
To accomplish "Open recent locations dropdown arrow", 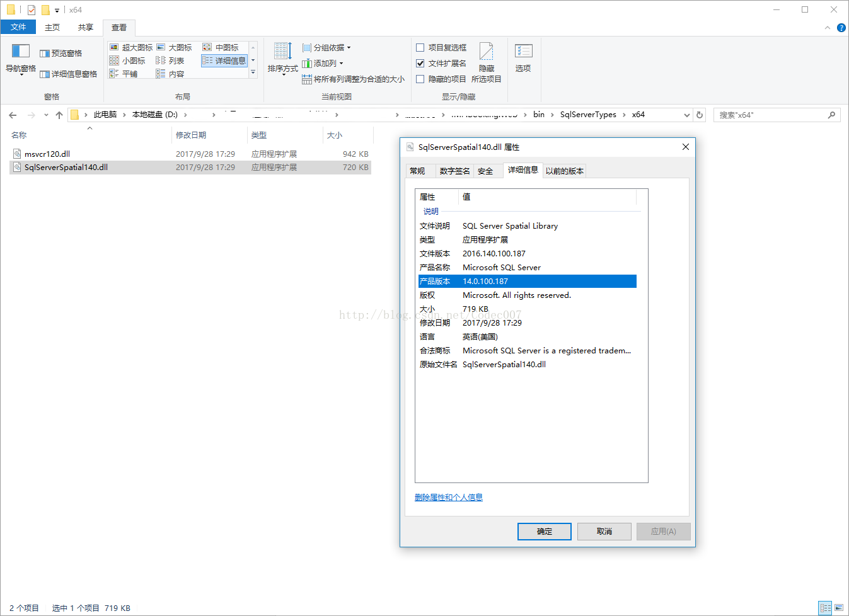I will (x=46, y=115).
